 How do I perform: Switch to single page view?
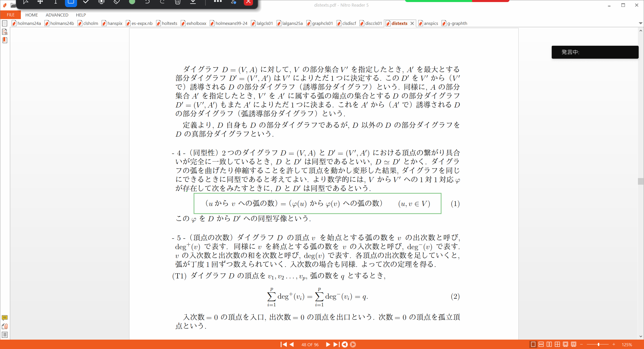(x=533, y=344)
